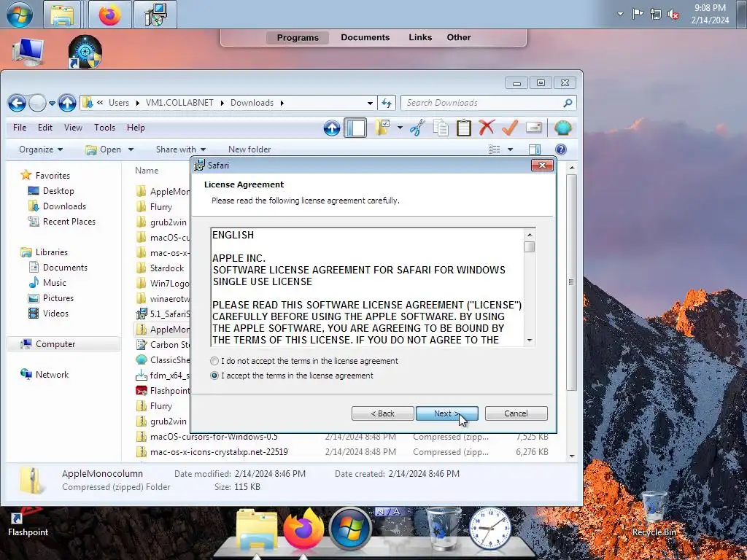Click the Copy toolbar icon
The width and height of the screenshot is (747, 560).
tap(441, 128)
